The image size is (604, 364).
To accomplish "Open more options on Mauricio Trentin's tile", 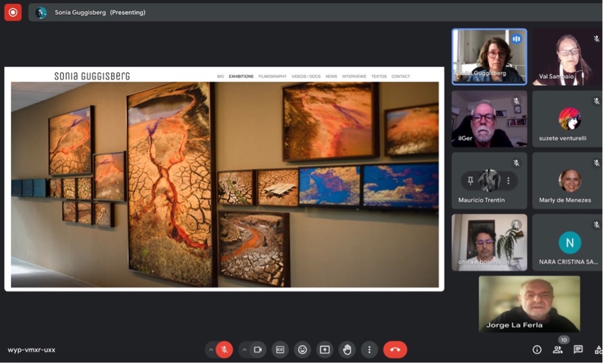I will (508, 181).
